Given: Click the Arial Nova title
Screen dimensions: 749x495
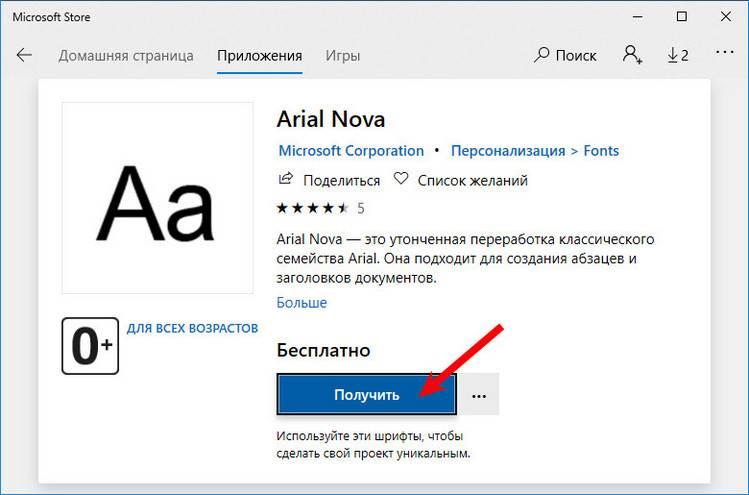Looking at the screenshot, I should click(x=331, y=119).
